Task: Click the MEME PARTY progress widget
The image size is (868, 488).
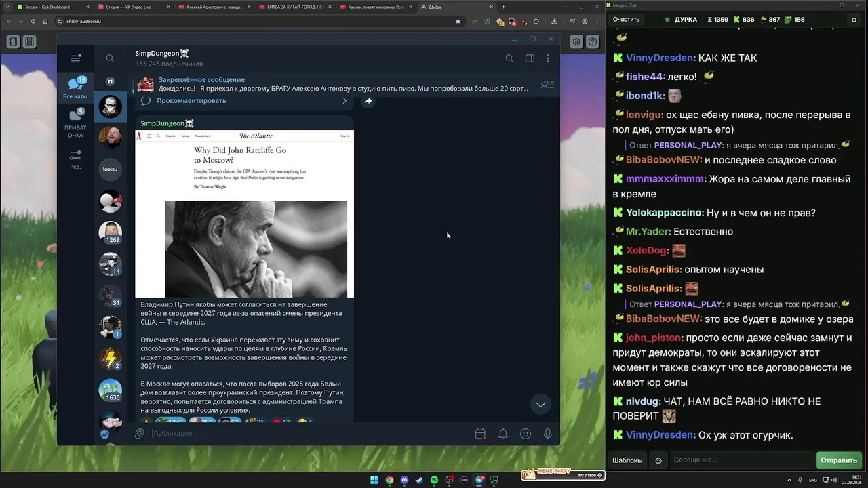Action: click(x=562, y=474)
